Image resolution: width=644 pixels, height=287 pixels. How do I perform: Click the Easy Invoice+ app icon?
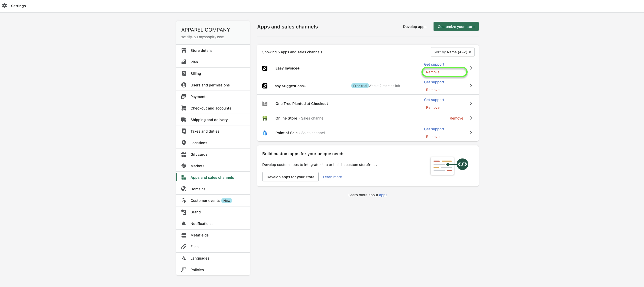point(265,68)
